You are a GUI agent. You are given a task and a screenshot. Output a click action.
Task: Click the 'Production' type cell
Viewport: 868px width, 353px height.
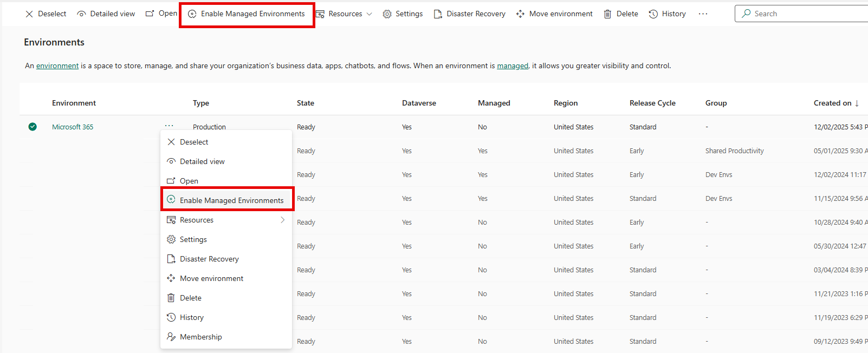[x=209, y=127]
